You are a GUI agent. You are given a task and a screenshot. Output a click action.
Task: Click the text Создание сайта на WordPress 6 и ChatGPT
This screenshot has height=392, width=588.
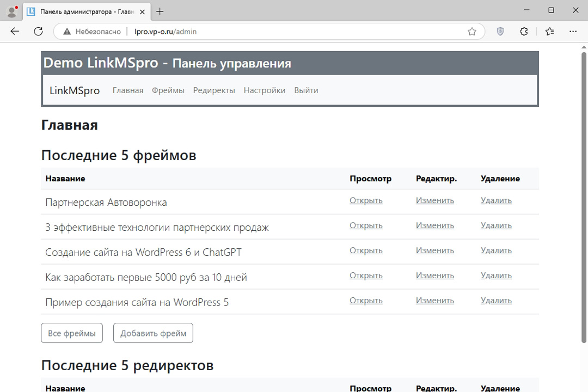(x=144, y=253)
